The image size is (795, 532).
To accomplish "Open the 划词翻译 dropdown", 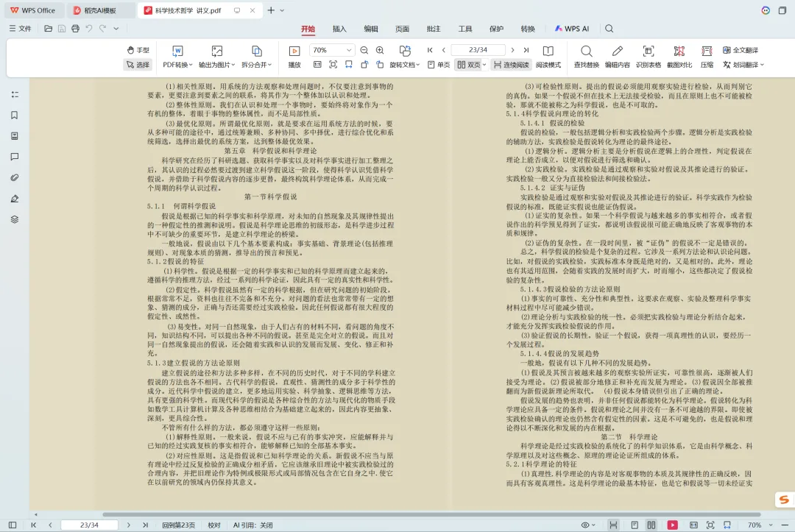I will pos(743,64).
